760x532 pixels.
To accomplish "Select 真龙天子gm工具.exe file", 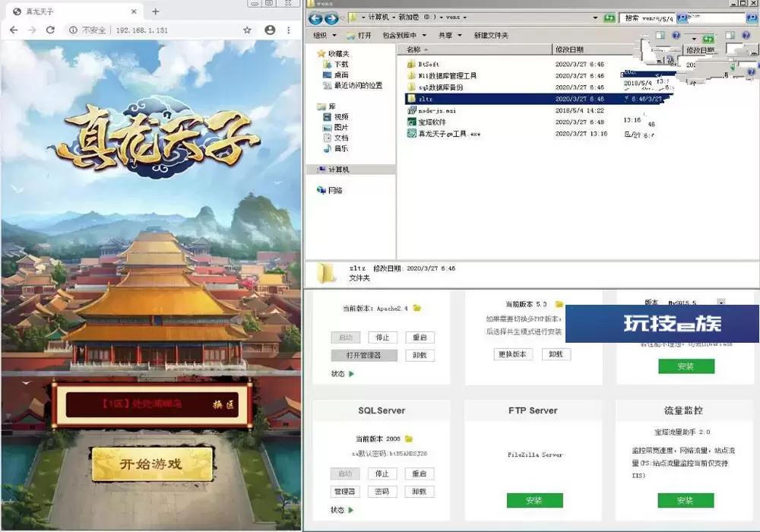I will [444, 134].
